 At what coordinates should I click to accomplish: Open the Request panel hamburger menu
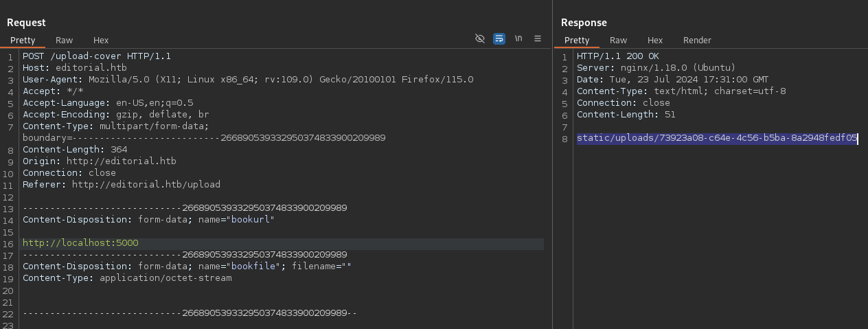[x=538, y=38]
